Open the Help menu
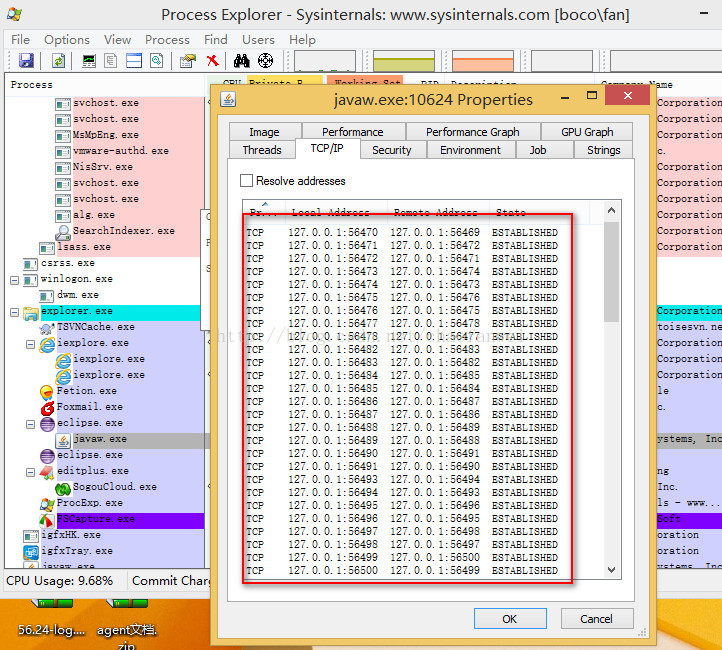Viewport: 722px width, 650px height. [x=302, y=40]
